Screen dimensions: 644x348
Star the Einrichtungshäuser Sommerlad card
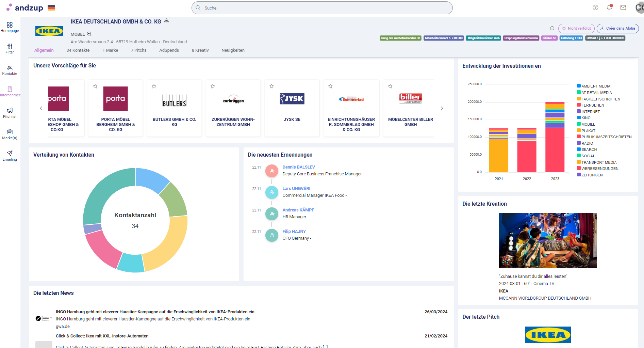330,86
